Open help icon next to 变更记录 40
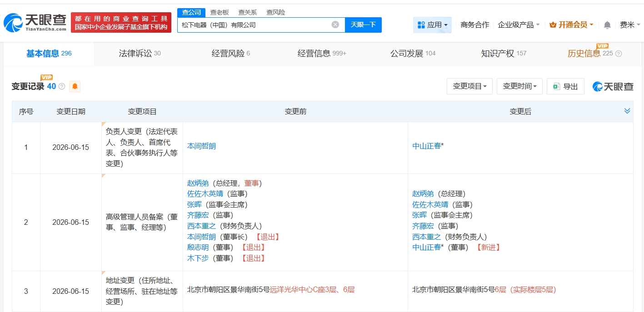 coord(62,86)
